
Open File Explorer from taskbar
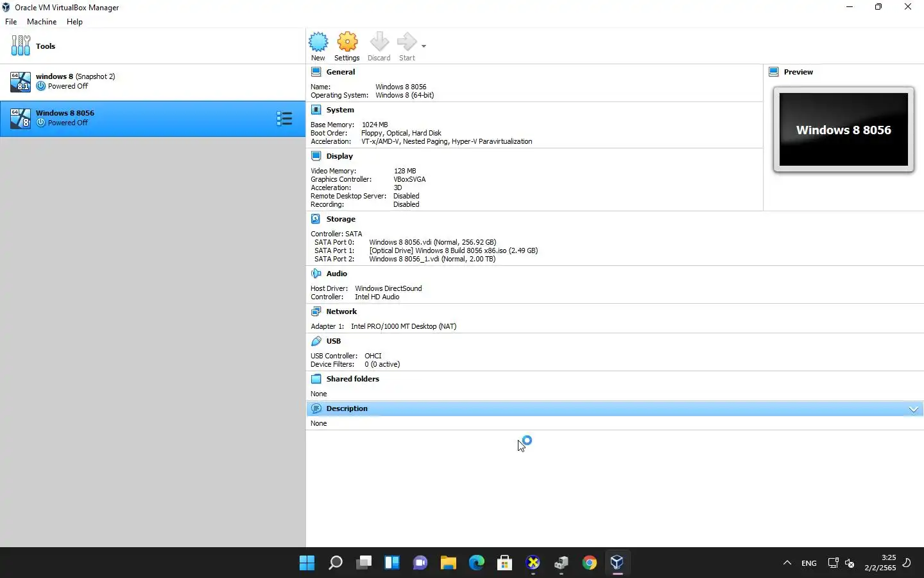(449, 563)
